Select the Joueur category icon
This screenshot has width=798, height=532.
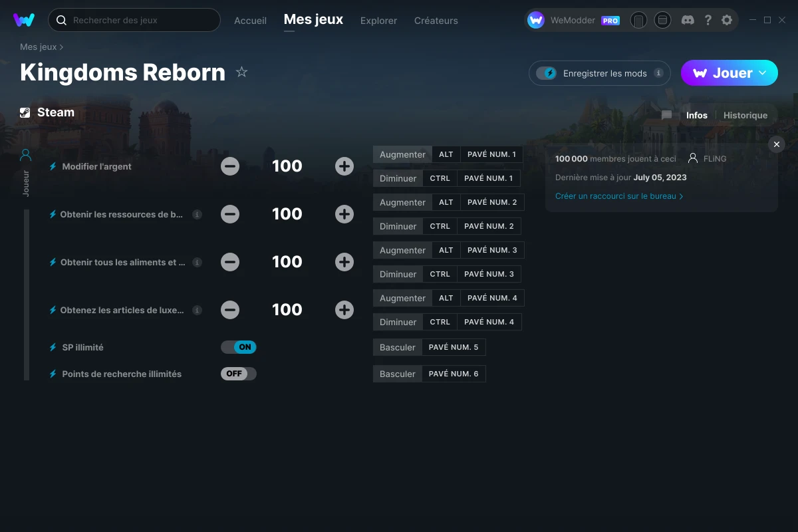[26, 155]
